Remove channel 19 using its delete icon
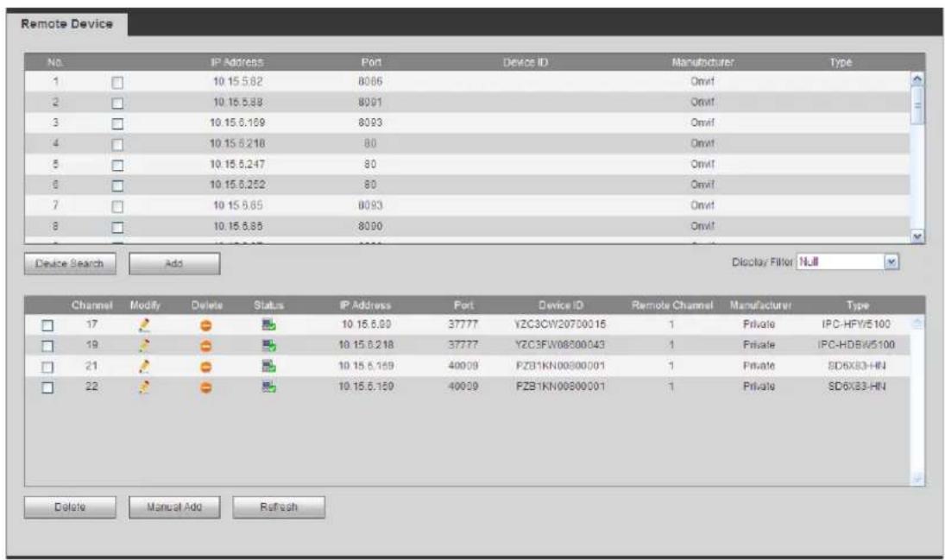 [206, 346]
